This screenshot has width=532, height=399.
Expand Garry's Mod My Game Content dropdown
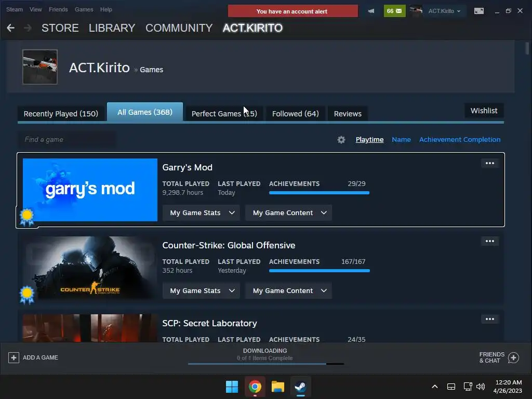(x=288, y=212)
